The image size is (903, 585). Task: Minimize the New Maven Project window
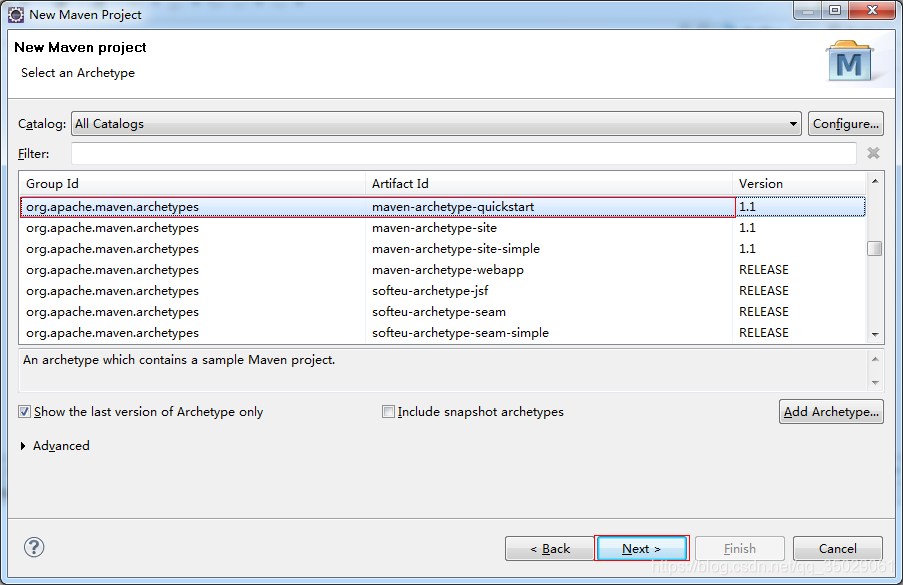tap(807, 10)
